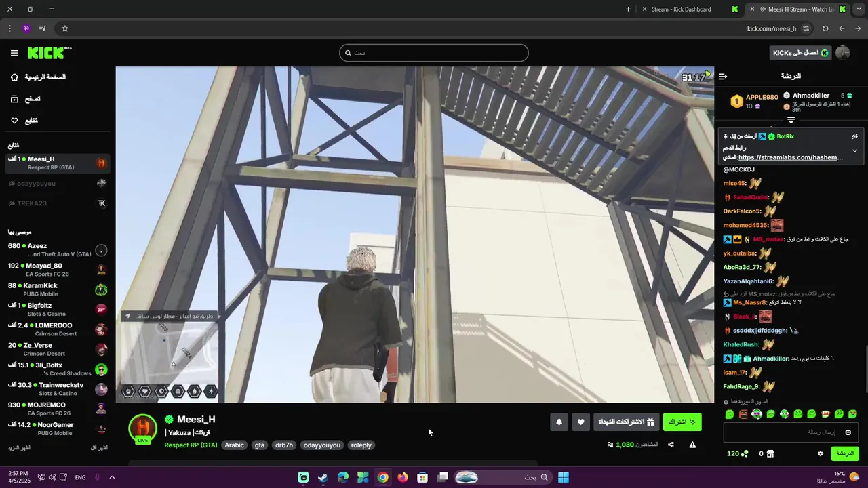This screenshot has width=868, height=488.
Task: Open the emoji picker in chat input
Action: 848,432
